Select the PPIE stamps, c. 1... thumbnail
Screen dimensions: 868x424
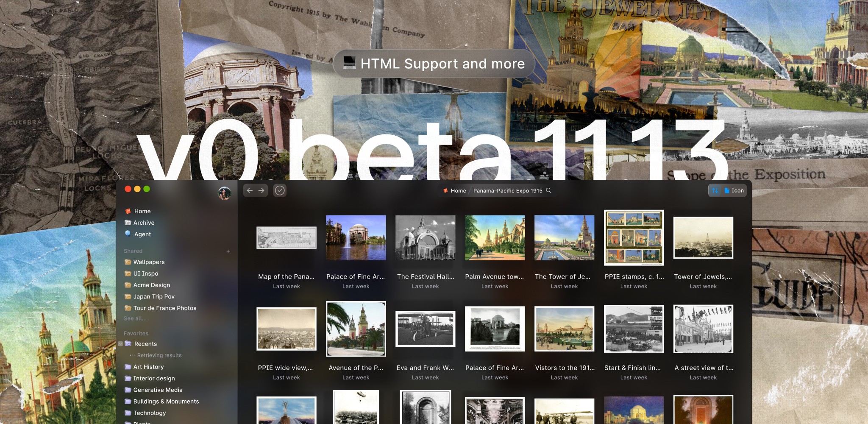[x=634, y=237]
